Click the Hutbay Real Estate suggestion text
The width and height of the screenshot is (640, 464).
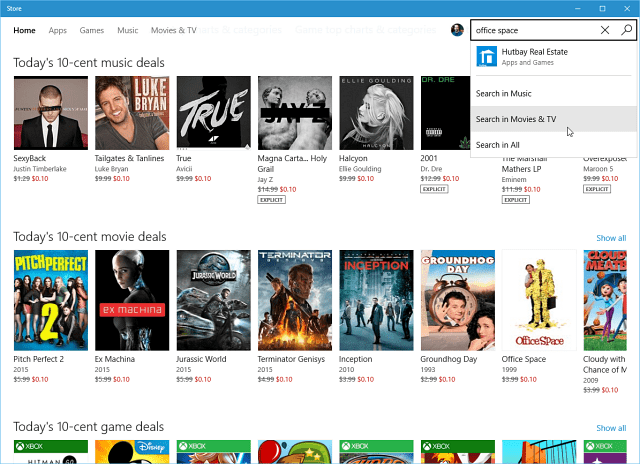(x=534, y=52)
